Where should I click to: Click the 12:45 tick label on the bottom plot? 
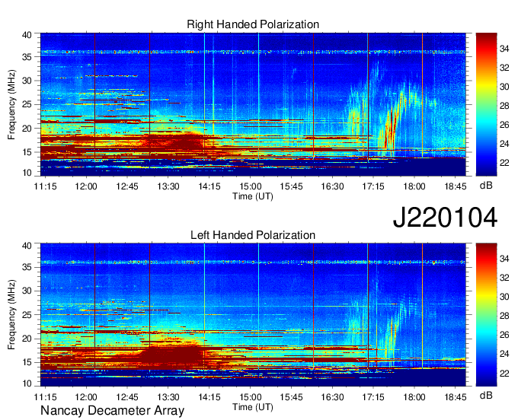(127, 397)
